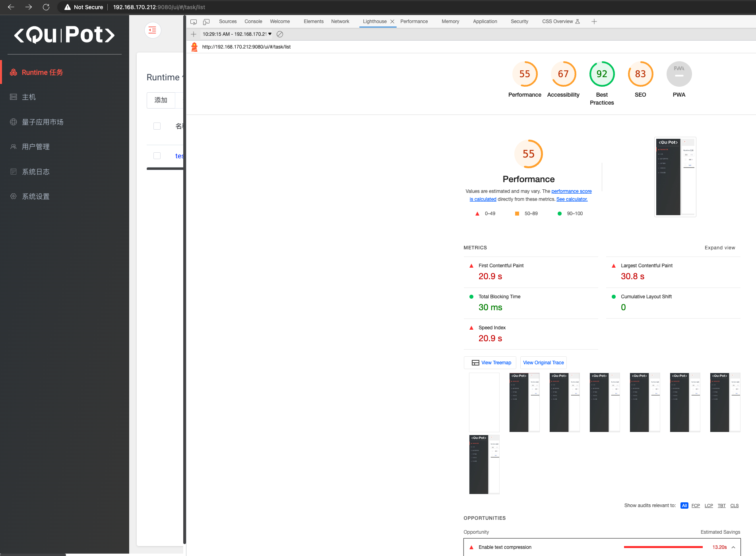
Task: Click the DevTools inspect element icon
Action: click(194, 22)
